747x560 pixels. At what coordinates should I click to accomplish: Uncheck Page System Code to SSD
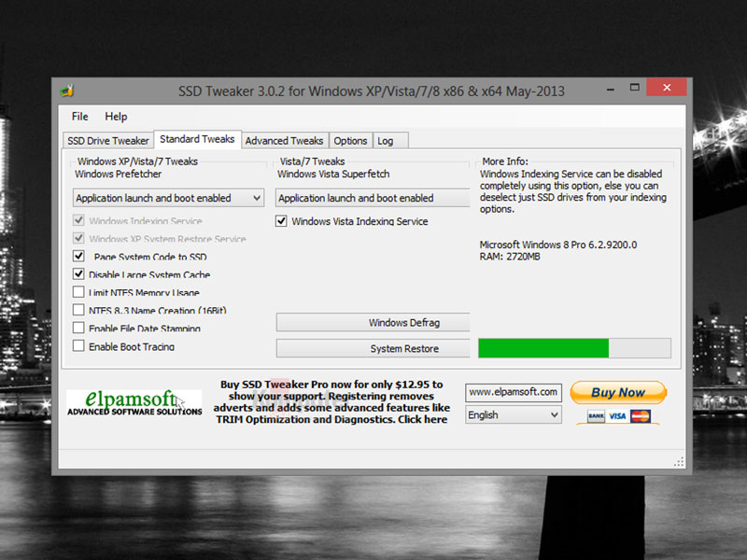(x=78, y=256)
